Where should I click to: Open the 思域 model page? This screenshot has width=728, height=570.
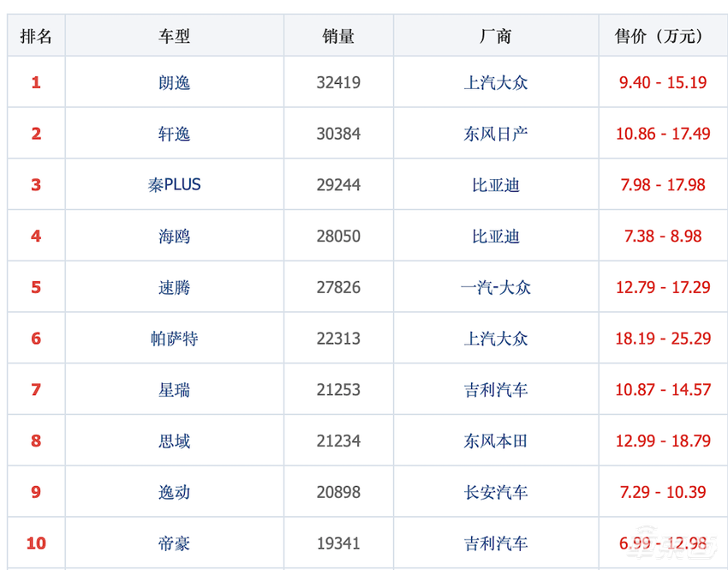174,441
